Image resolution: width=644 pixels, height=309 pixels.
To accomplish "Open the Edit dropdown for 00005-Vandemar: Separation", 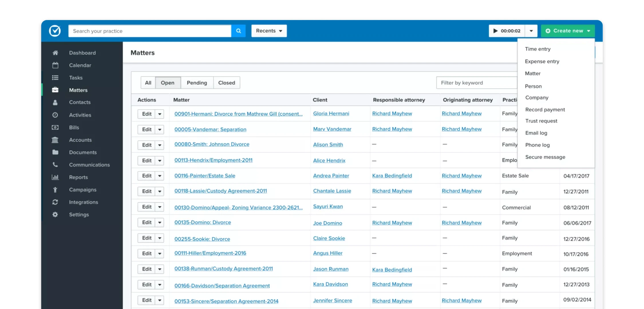I will 159,129.
